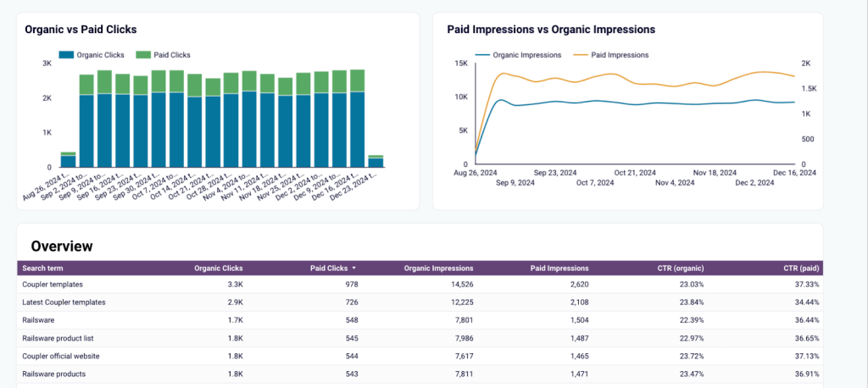The width and height of the screenshot is (868, 388).
Task: Sort table by Search term column header
Action: (x=42, y=269)
